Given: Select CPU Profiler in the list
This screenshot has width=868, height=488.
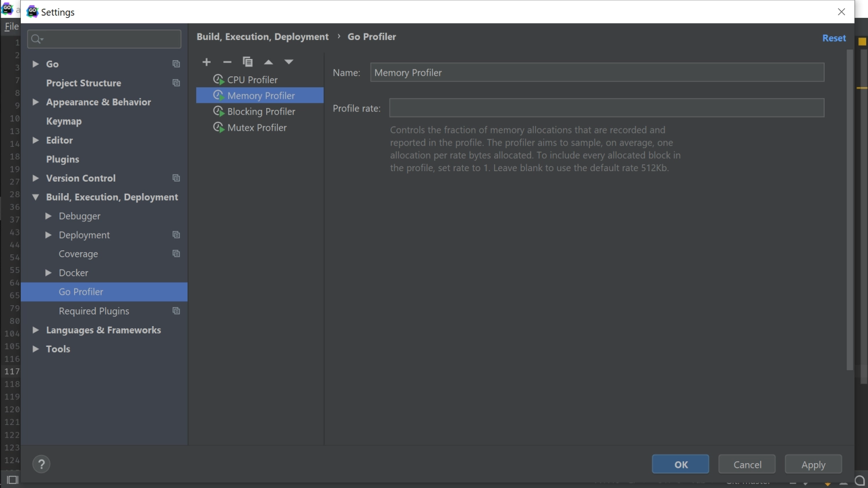Looking at the screenshot, I should (260, 80).
